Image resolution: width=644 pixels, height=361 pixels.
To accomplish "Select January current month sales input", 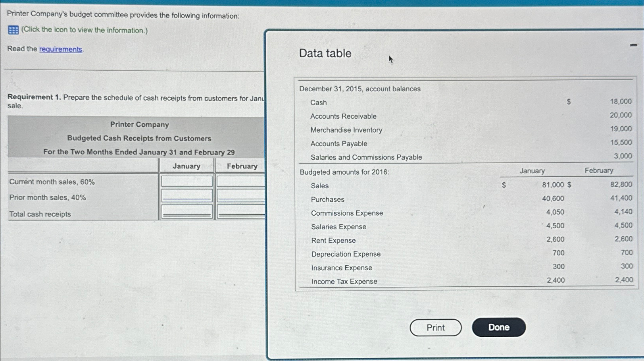I will (x=186, y=181).
